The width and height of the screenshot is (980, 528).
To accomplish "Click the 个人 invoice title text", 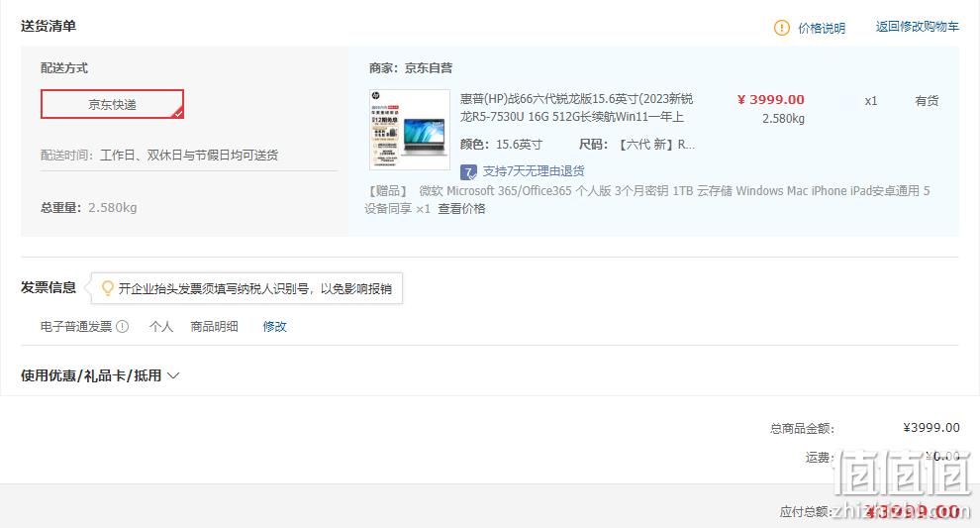I will tap(161, 326).
